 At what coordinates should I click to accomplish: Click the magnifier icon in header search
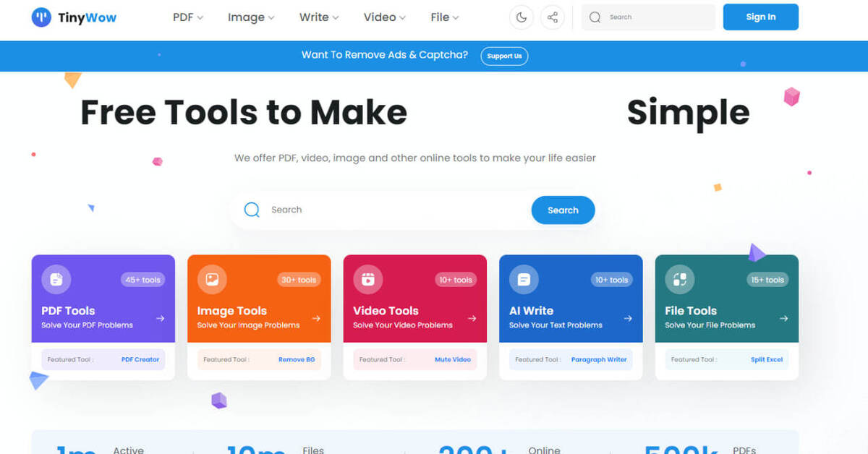coord(595,17)
